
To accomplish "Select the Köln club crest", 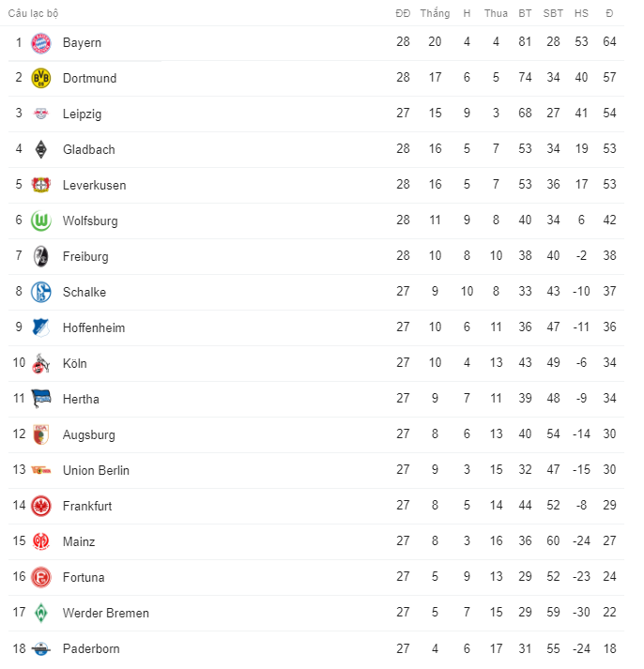I will click(40, 363).
